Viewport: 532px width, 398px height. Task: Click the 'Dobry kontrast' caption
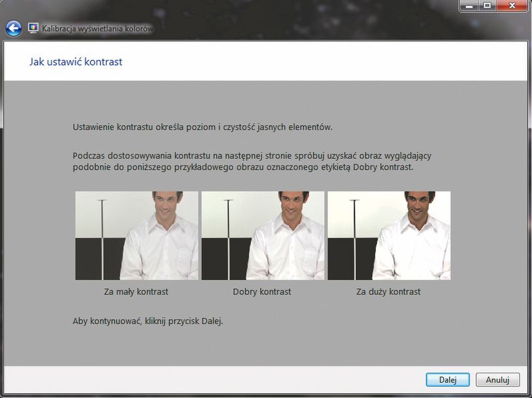(x=262, y=291)
